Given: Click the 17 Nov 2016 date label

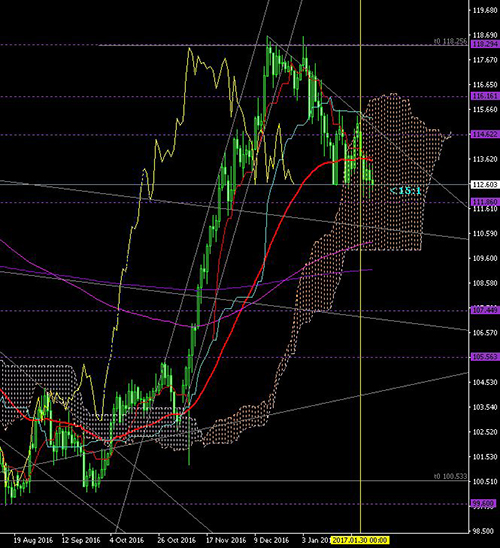Looking at the screenshot, I should click(225, 540).
